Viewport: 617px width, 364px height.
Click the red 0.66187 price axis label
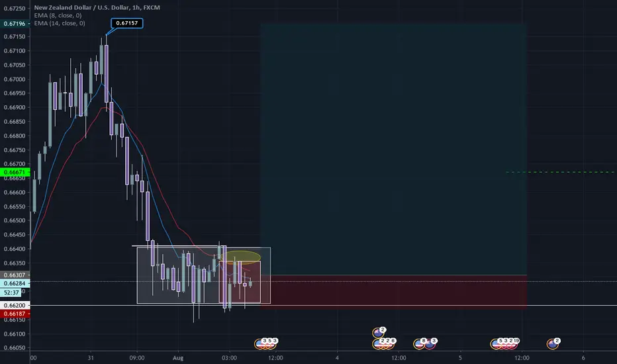[x=15, y=314]
